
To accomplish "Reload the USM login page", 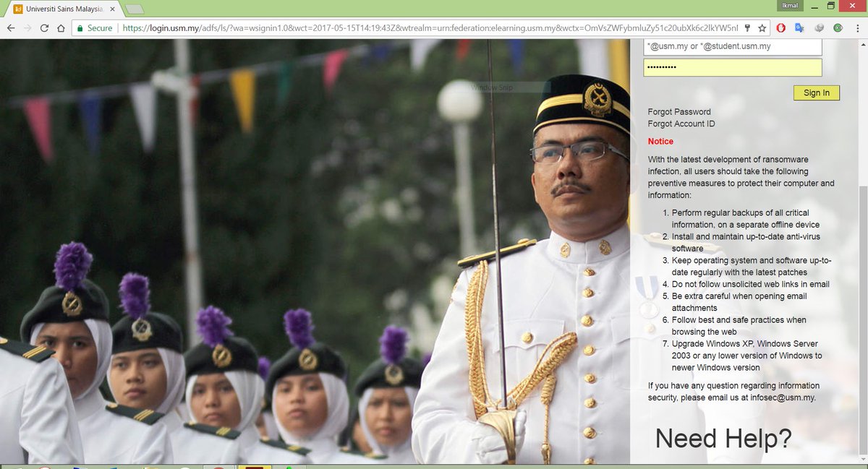I will tap(45, 28).
